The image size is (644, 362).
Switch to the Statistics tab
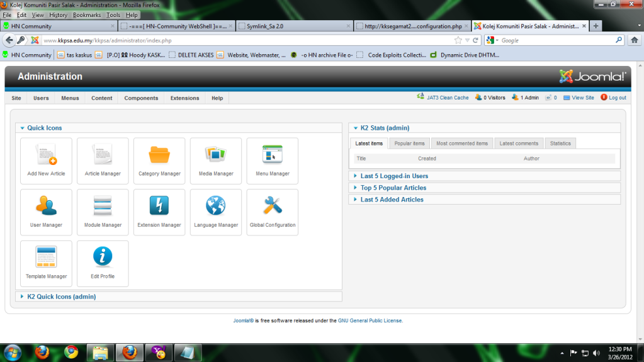click(x=560, y=144)
